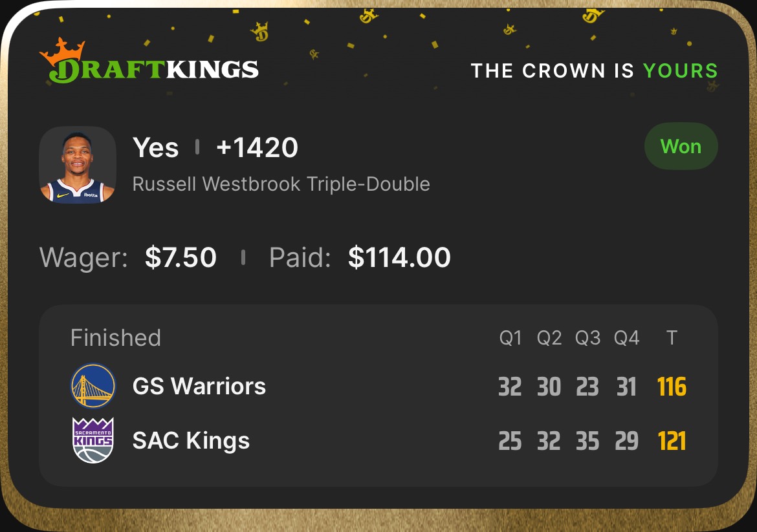
Task: Tap the Sacramento Kings team logo
Action: coord(93,440)
